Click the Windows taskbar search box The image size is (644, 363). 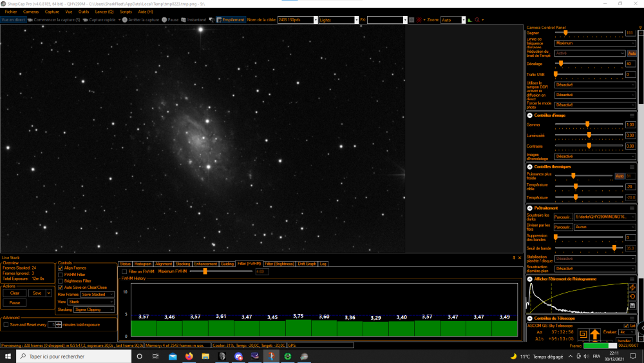[74, 356]
